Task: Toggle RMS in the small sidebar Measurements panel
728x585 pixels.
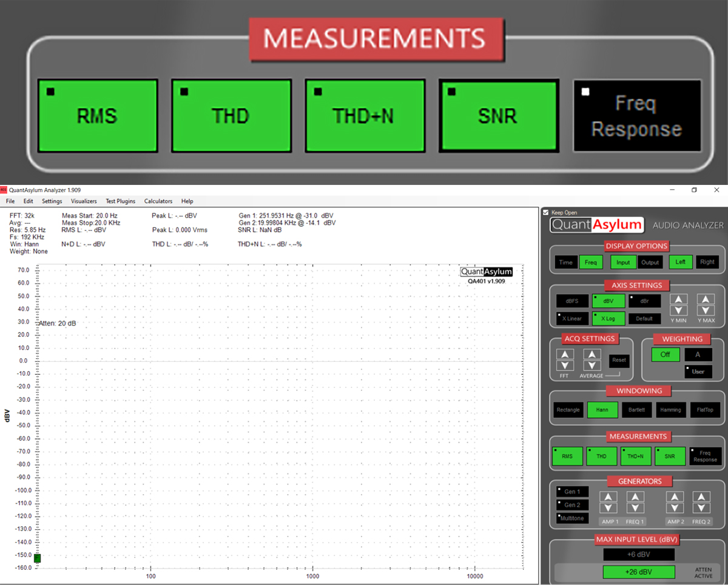Action: point(567,456)
